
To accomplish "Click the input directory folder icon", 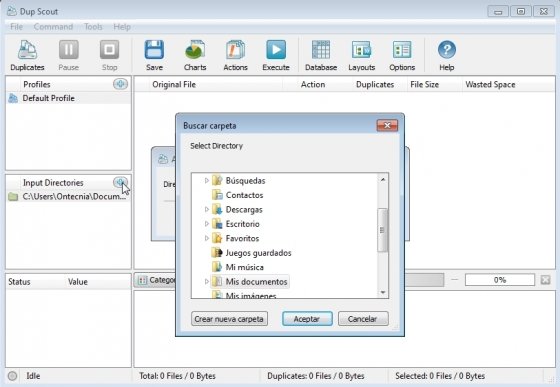I will coord(13,196).
